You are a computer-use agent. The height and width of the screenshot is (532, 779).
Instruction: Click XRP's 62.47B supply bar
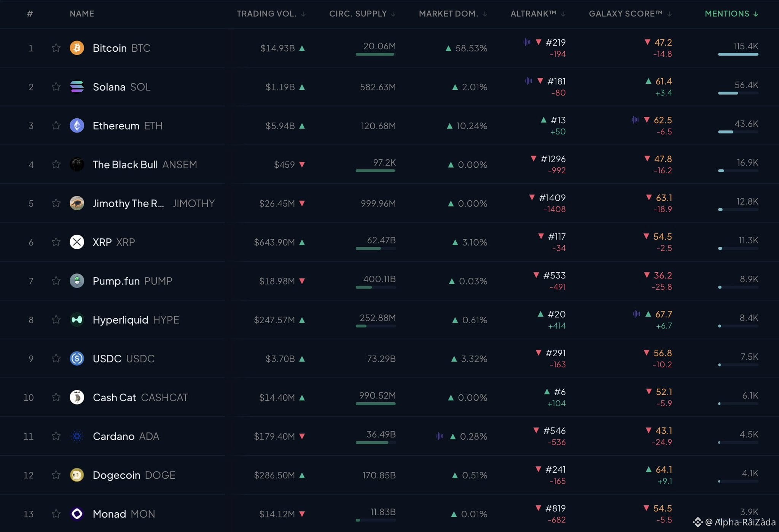point(376,248)
